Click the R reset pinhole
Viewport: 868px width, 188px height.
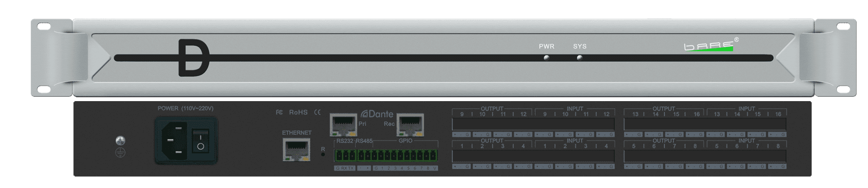(x=323, y=154)
